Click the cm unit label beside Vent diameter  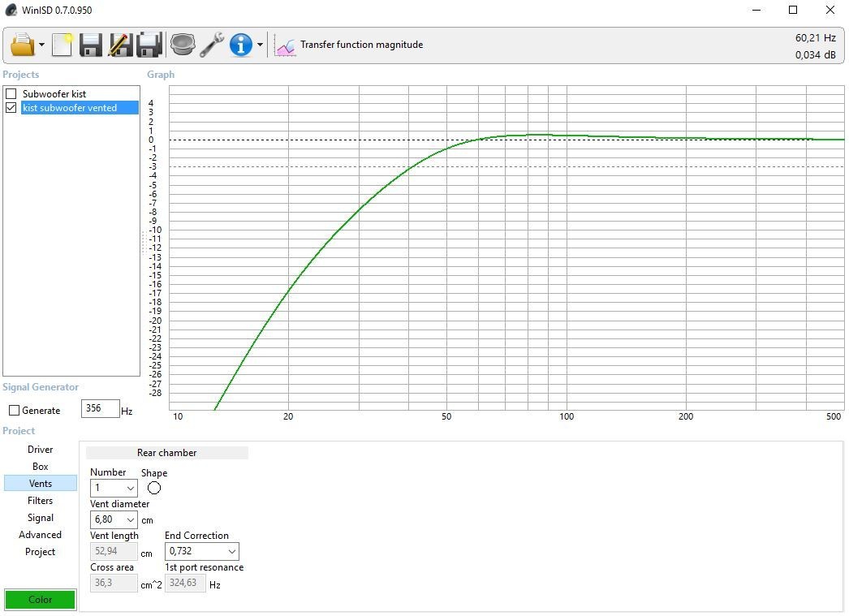tap(147, 520)
